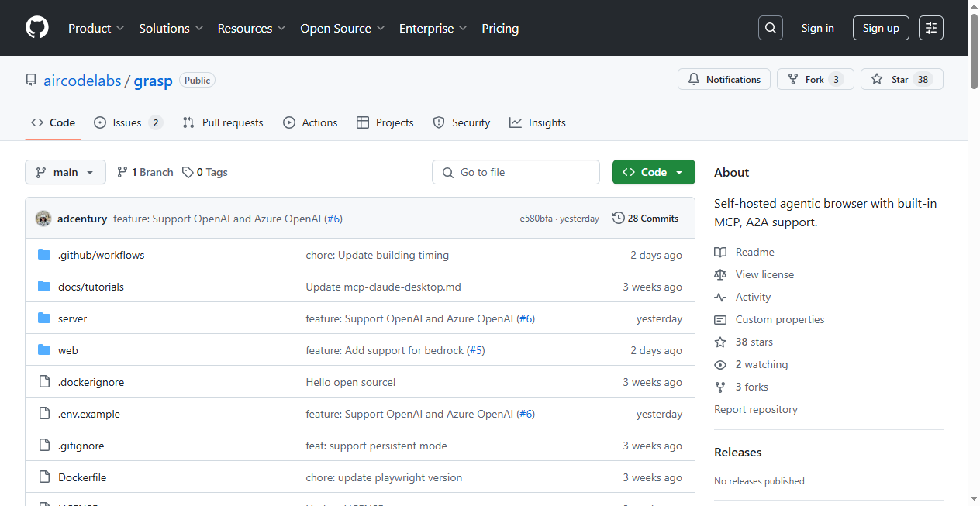Click the eye icon beside 2 watching

(x=720, y=364)
